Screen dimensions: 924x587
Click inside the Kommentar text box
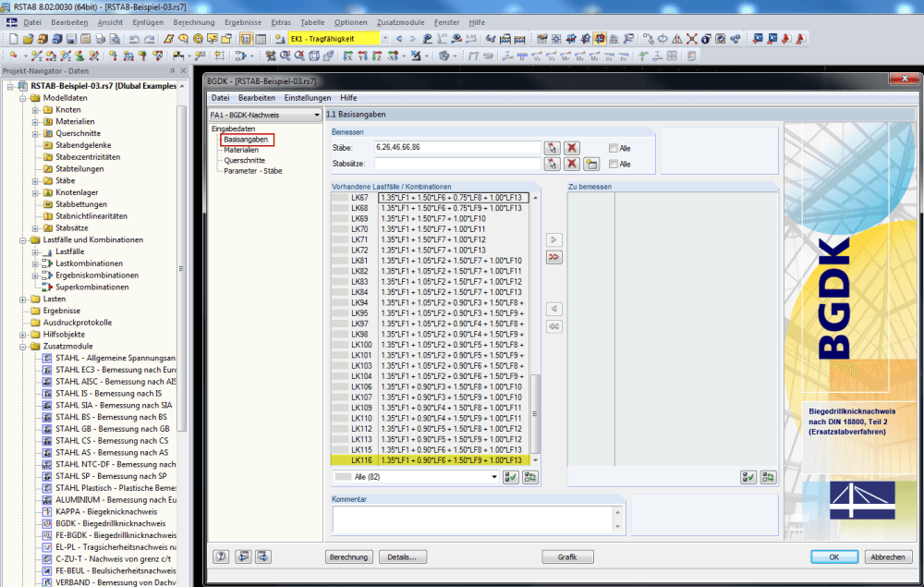pos(473,520)
